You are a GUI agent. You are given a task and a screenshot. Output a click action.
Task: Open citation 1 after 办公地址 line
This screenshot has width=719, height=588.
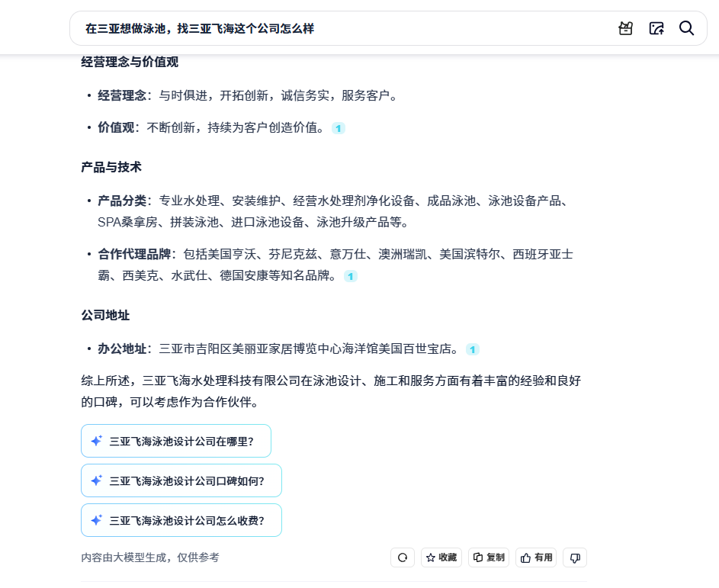[473, 349]
